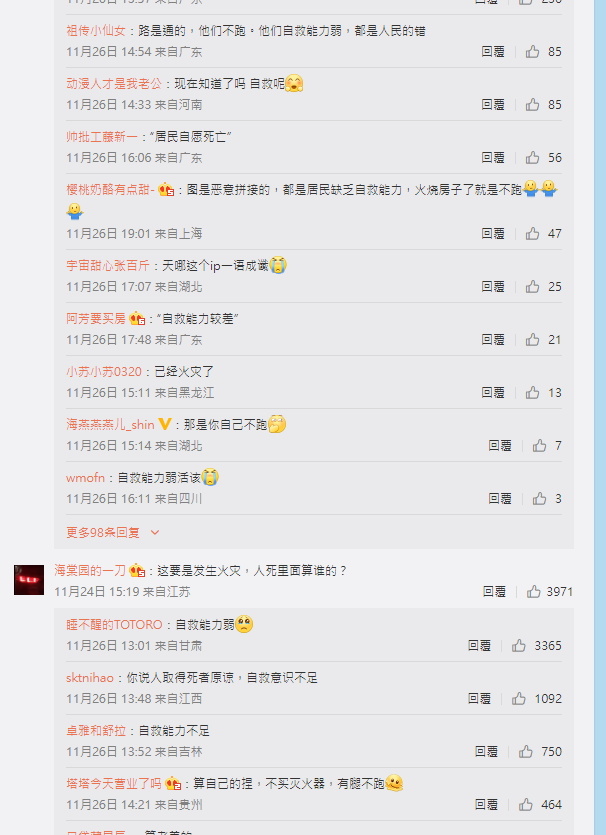Like the comment with 47 likes

click(533, 233)
